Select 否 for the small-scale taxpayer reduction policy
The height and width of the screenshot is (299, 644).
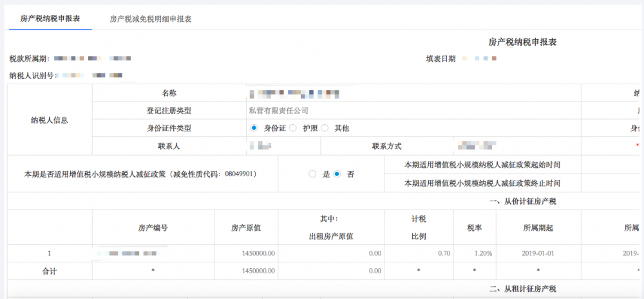pos(337,174)
